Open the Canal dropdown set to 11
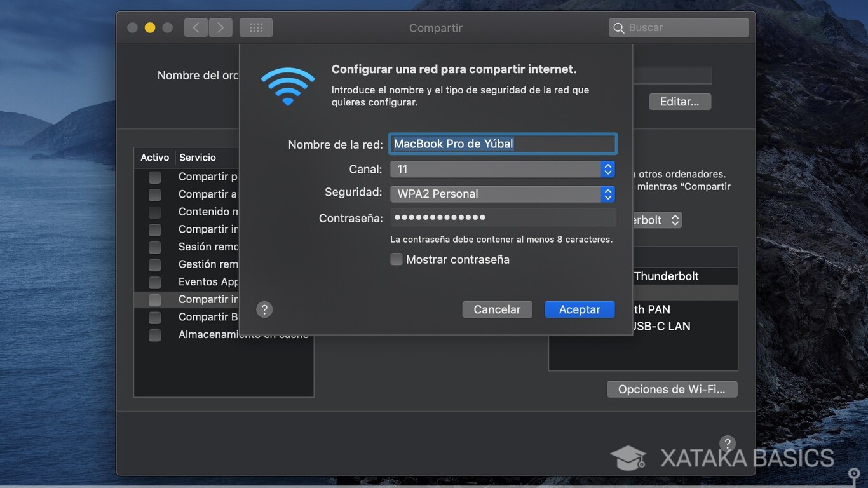868x488 pixels. [607, 169]
